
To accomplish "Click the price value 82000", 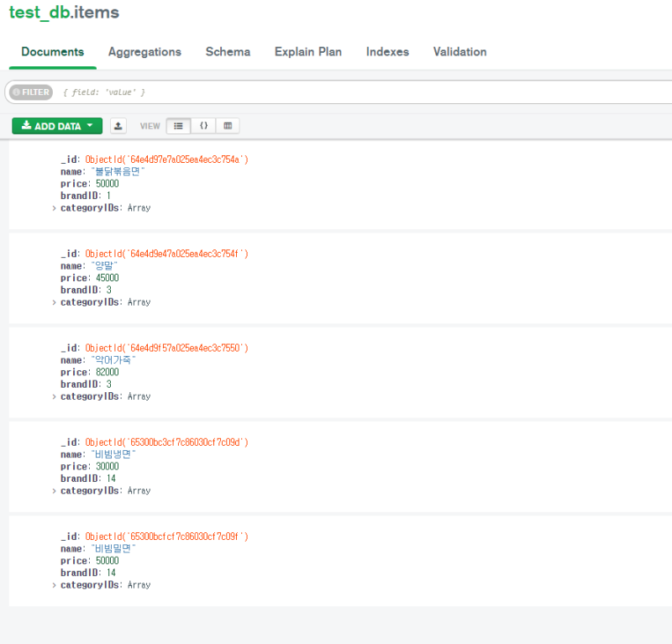I will [105, 372].
